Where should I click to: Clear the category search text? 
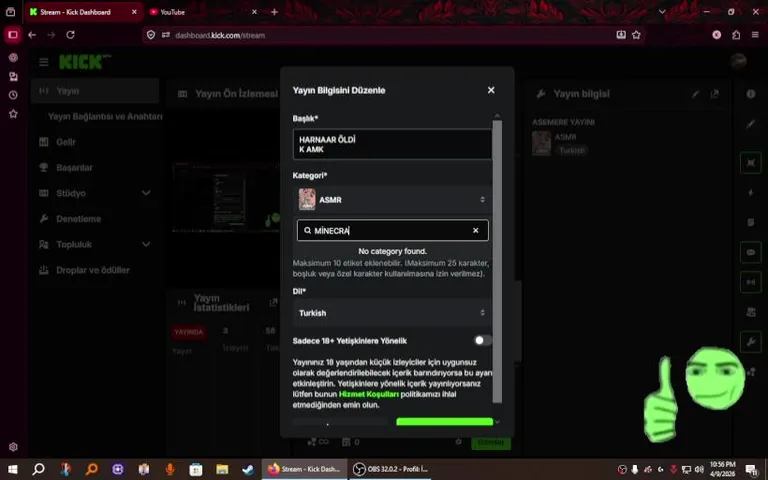[475, 230]
